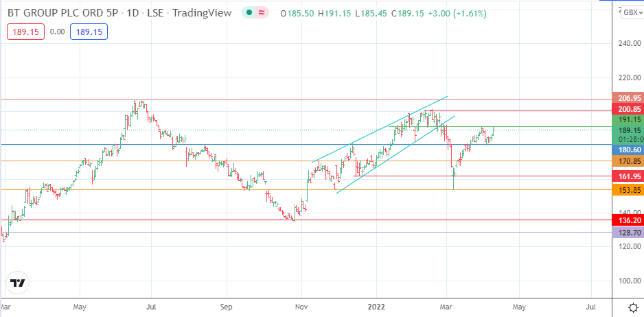Click the high value H191.15
644x317 pixels.
tap(334, 14)
